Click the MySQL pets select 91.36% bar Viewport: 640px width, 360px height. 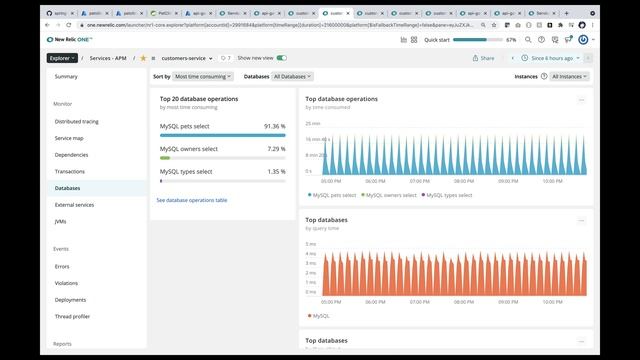point(223,135)
